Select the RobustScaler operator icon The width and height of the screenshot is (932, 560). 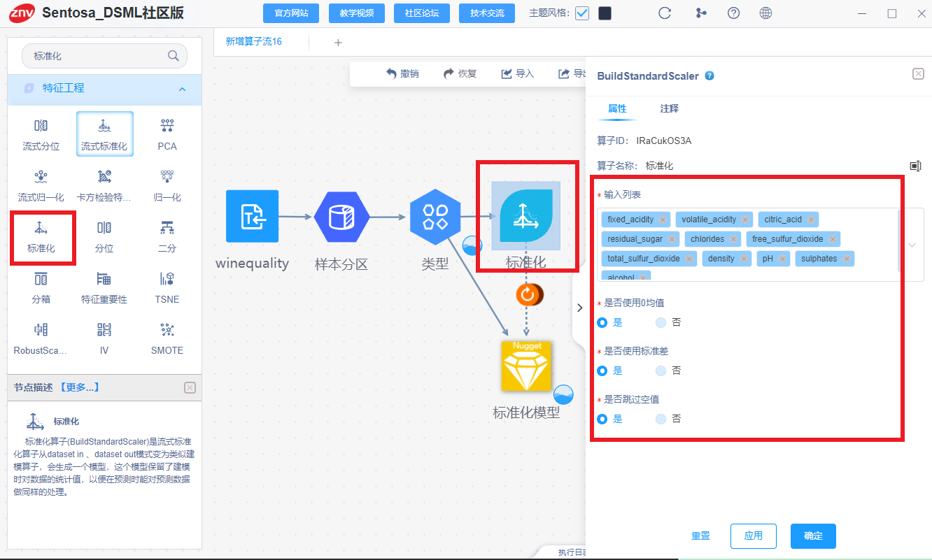[x=41, y=329]
